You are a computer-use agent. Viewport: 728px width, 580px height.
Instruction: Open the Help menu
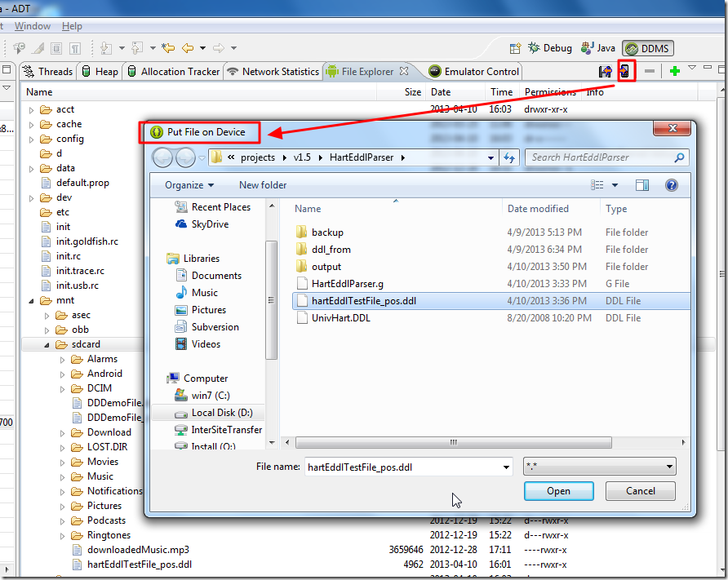pos(72,26)
